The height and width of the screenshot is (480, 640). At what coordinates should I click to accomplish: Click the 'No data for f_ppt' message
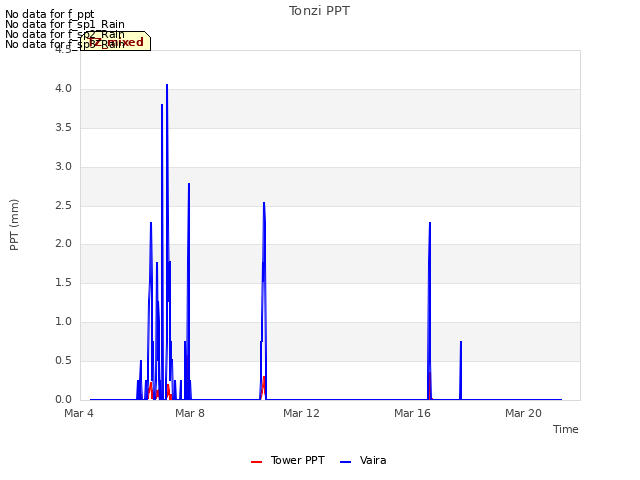click(x=49, y=14)
